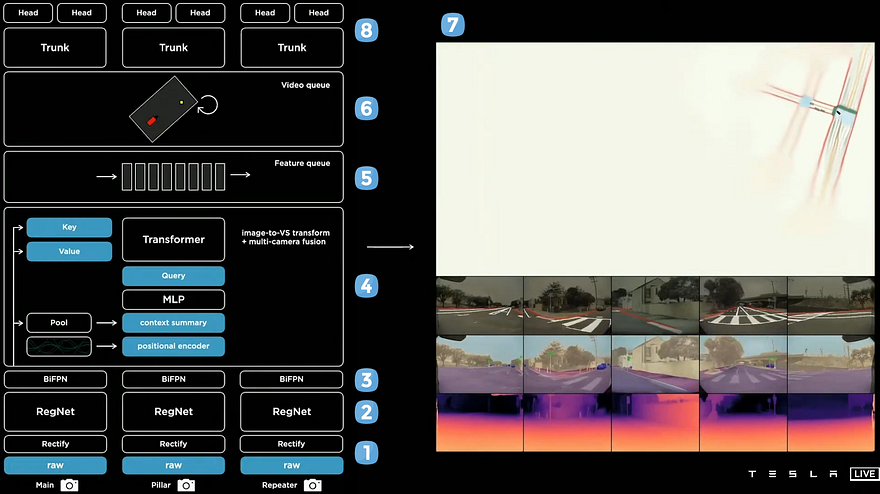Click the Transformer block
The image size is (880, 494).
tap(173, 240)
